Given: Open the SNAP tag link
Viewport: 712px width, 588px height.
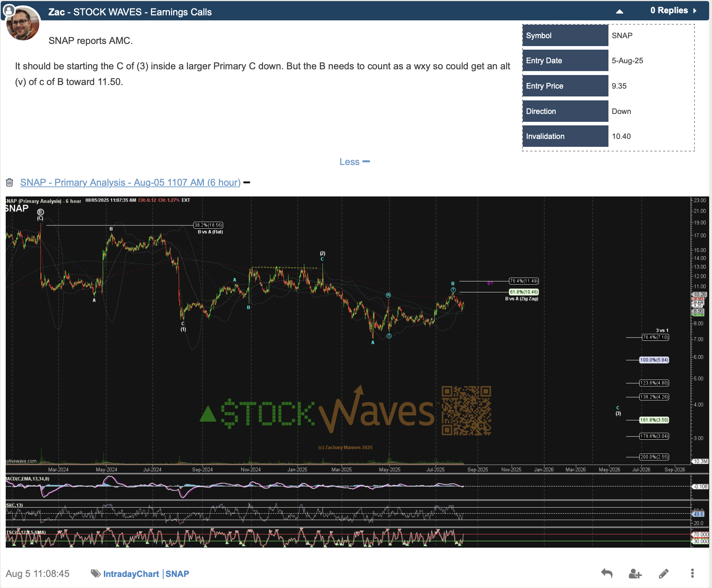Looking at the screenshot, I should click(x=177, y=574).
